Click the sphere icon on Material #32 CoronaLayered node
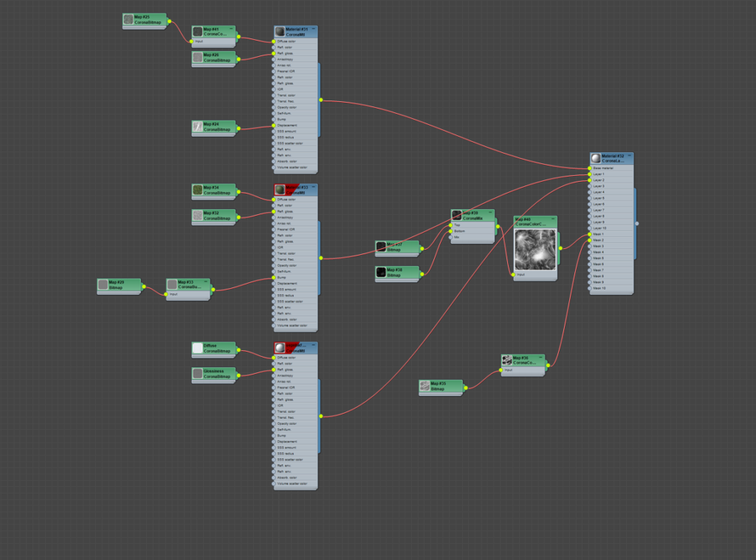The height and width of the screenshot is (560, 756). coord(596,159)
